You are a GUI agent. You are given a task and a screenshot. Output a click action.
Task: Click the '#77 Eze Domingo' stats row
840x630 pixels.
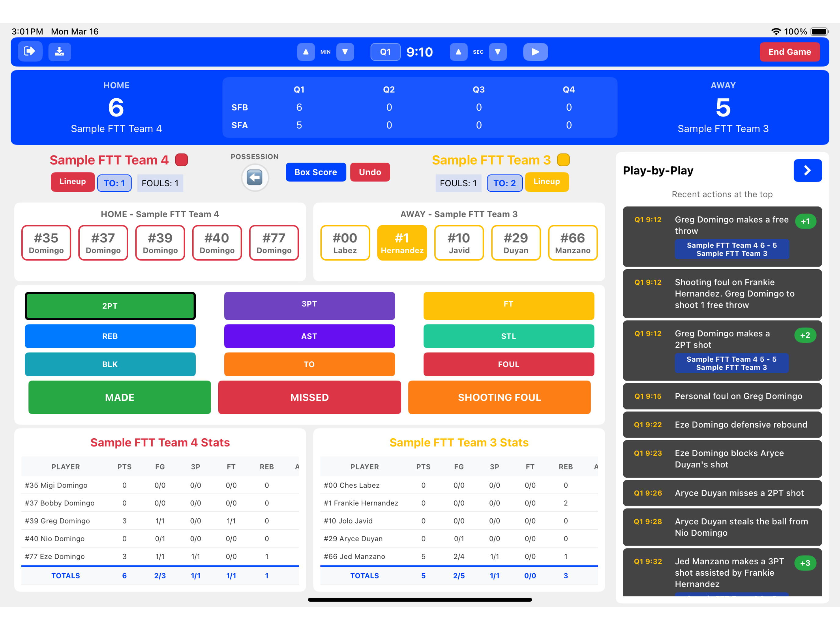(x=160, y=556)
